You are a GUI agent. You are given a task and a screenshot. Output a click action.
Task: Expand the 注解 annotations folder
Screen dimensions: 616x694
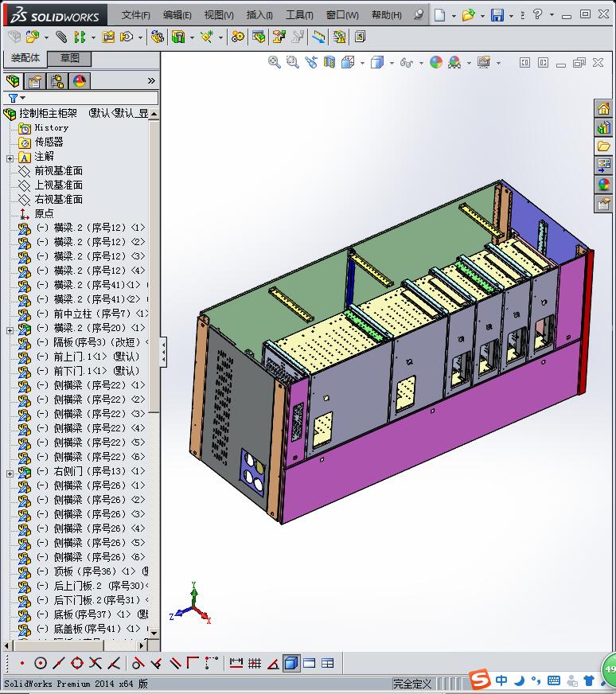click(10, 158)
